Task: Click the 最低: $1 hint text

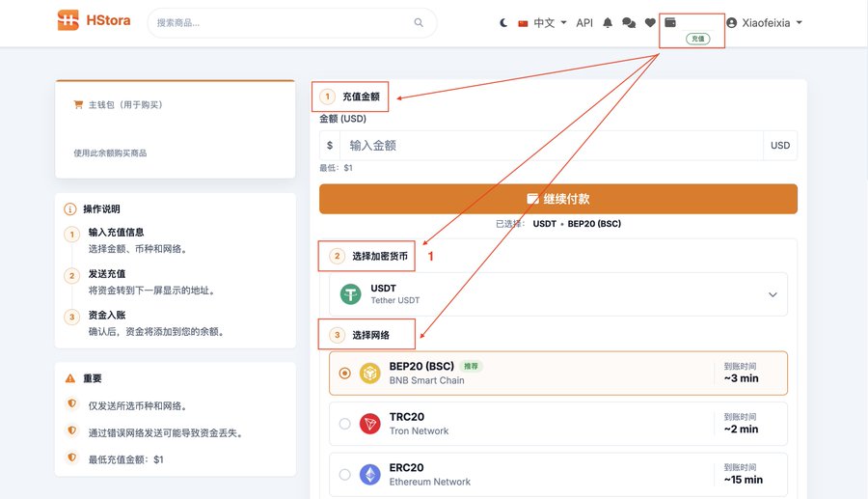Action: point(336,168)
